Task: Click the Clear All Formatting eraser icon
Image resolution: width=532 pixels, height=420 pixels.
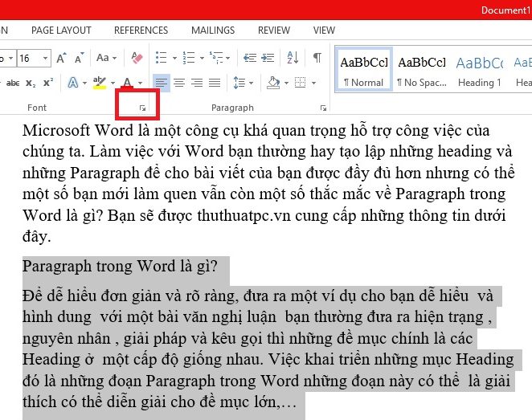Action: point(137,58)
